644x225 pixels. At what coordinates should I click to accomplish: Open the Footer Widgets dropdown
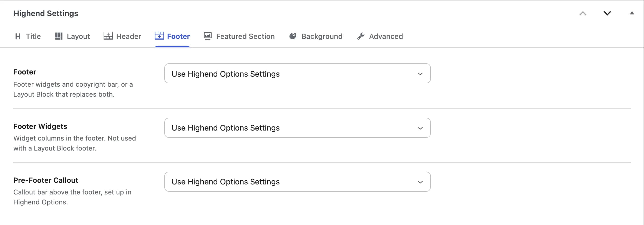pyautogui.click(x=297, y=128)
